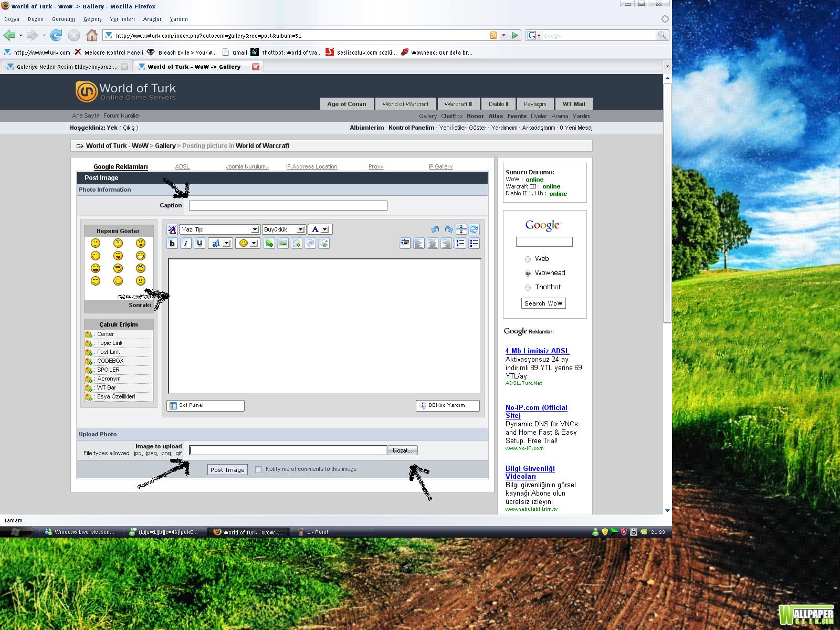
Task: Open the Araçlar menu
Action: pyautogui.click(x=152, y=19)
